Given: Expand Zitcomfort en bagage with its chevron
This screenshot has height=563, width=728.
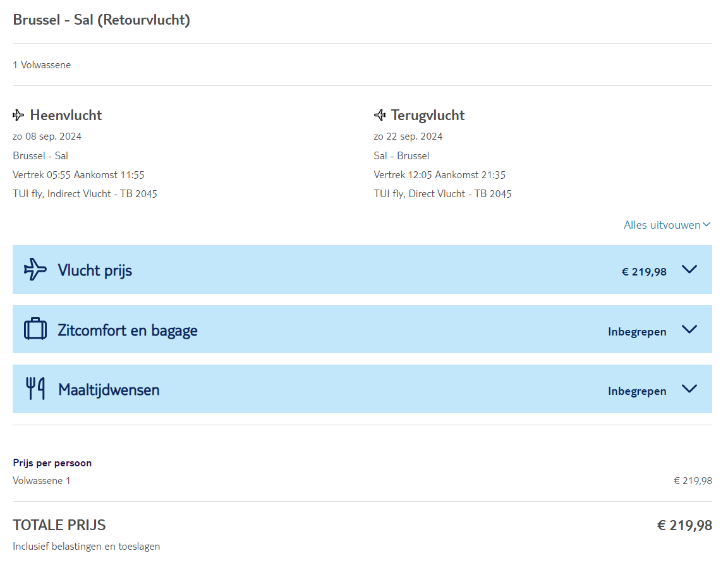Looking at the screenshot, I should (x=689, y=329).
